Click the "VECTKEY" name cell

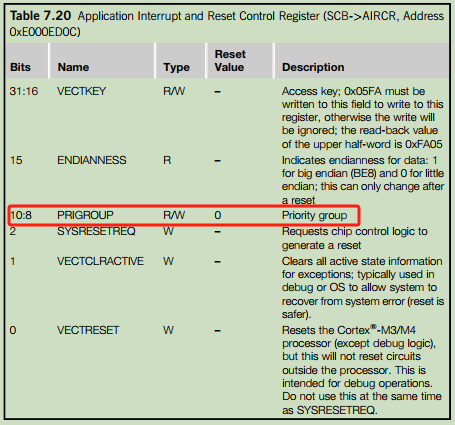point(81,91)
